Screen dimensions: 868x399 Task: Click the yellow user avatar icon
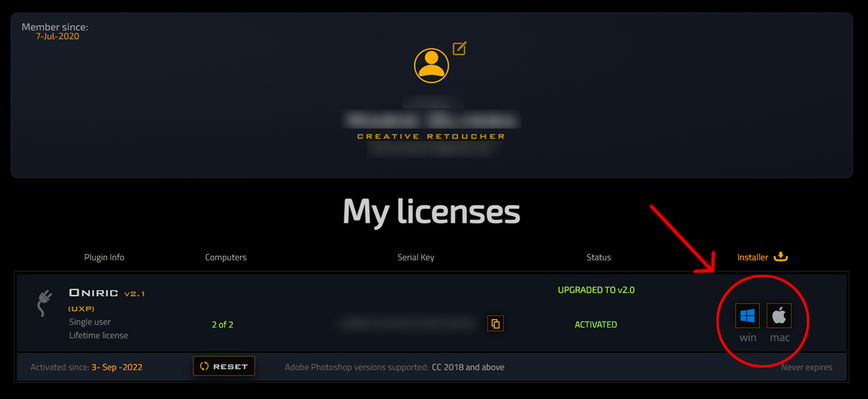[431, 65]
